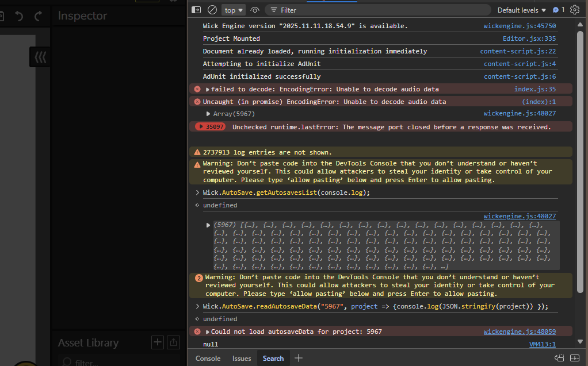Open the live expression eye icon
Image resolution: width=588 pixels, height=366 pixels.
[x=255, y=10]
